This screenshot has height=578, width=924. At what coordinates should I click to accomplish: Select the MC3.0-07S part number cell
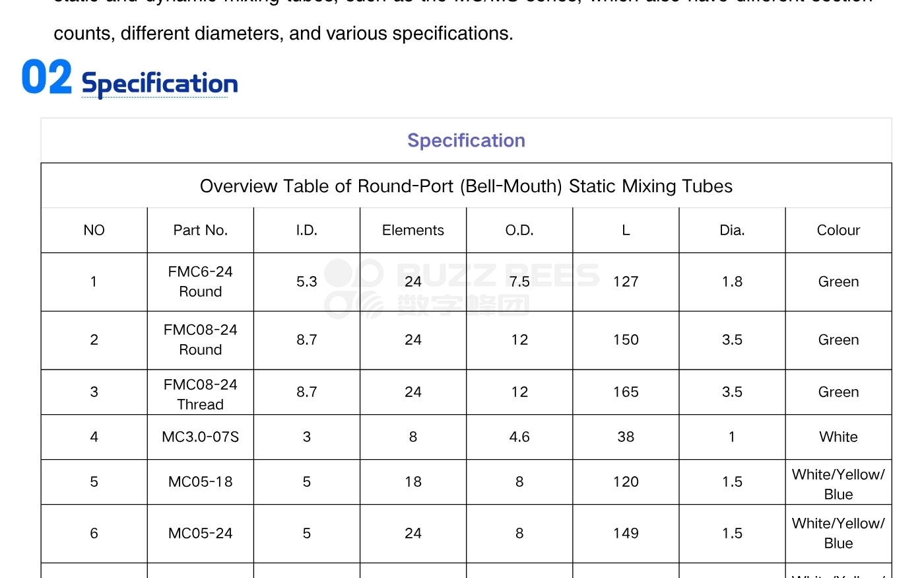[201, 437]
